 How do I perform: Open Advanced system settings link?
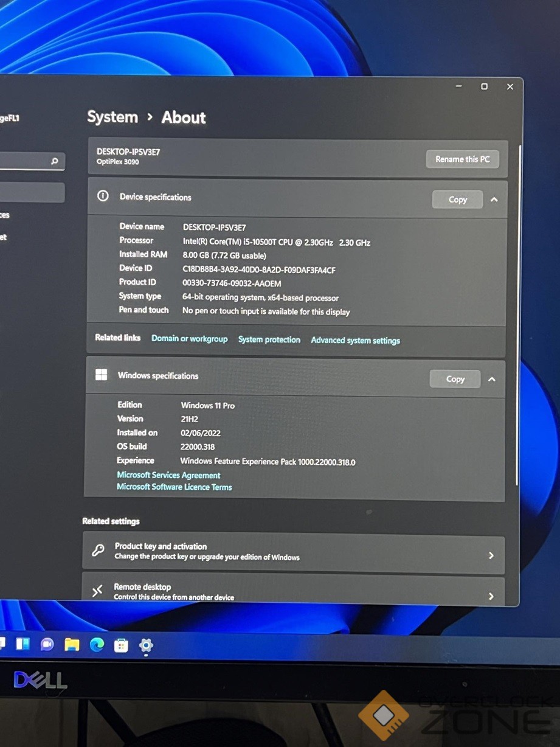point(356,341)
